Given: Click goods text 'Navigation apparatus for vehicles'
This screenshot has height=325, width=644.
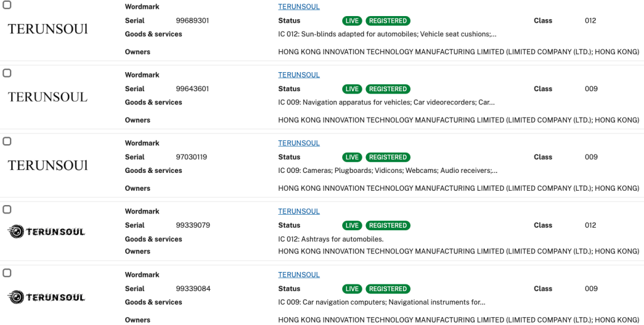Looking at the screenshot, I should [356, 103].
